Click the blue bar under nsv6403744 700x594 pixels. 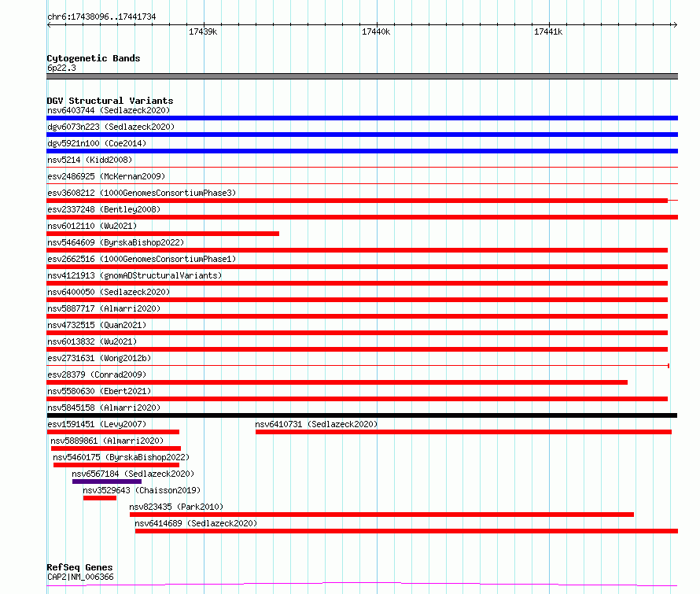(x=362, y=118)
